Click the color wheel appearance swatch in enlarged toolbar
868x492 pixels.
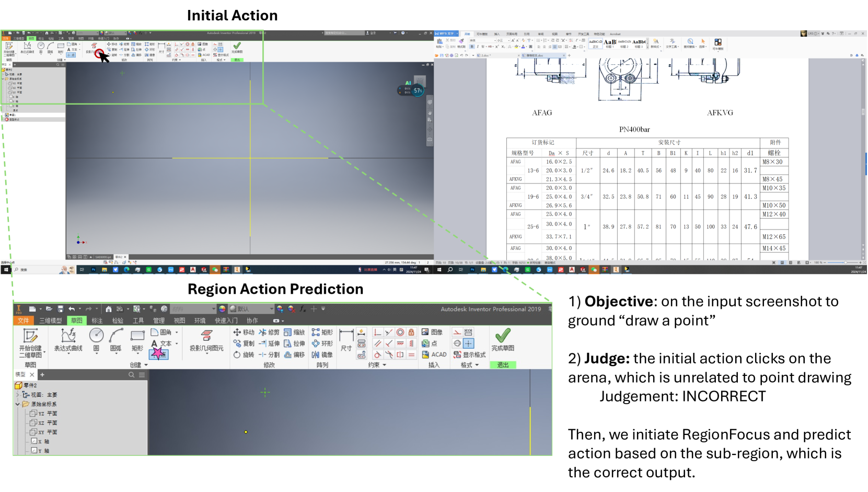click(222, 309)
